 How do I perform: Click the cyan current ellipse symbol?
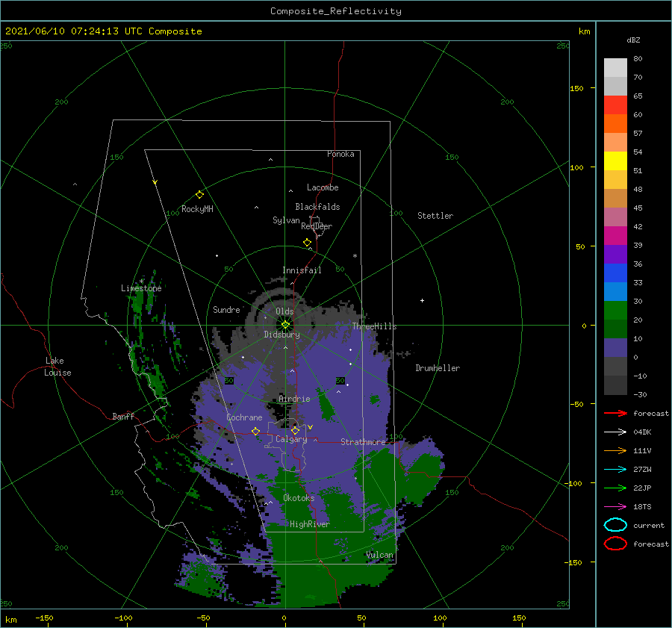pos(615,525)
